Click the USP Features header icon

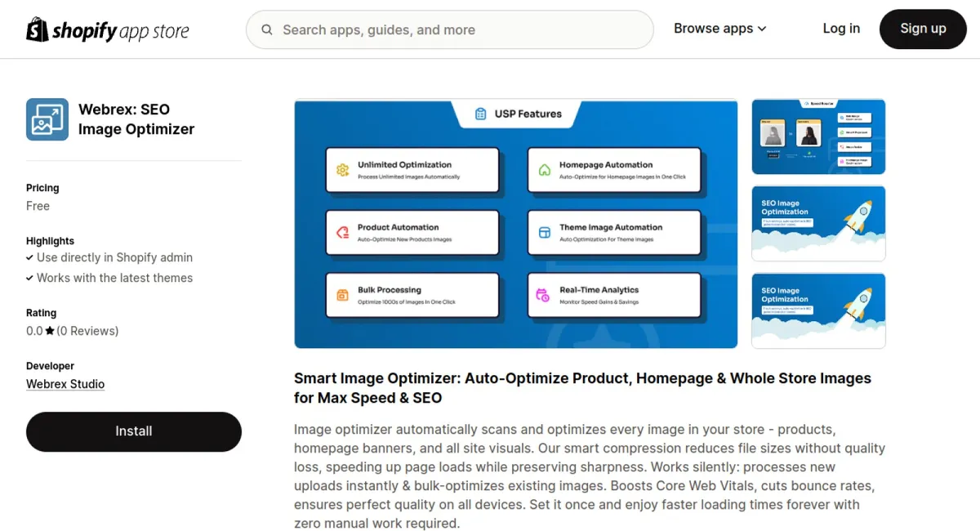pos(480,114)
